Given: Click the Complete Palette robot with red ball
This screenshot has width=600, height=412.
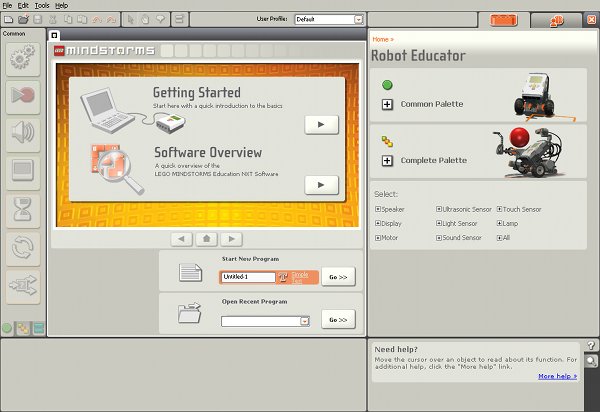Looking at the screenshot, I should 530,152.
